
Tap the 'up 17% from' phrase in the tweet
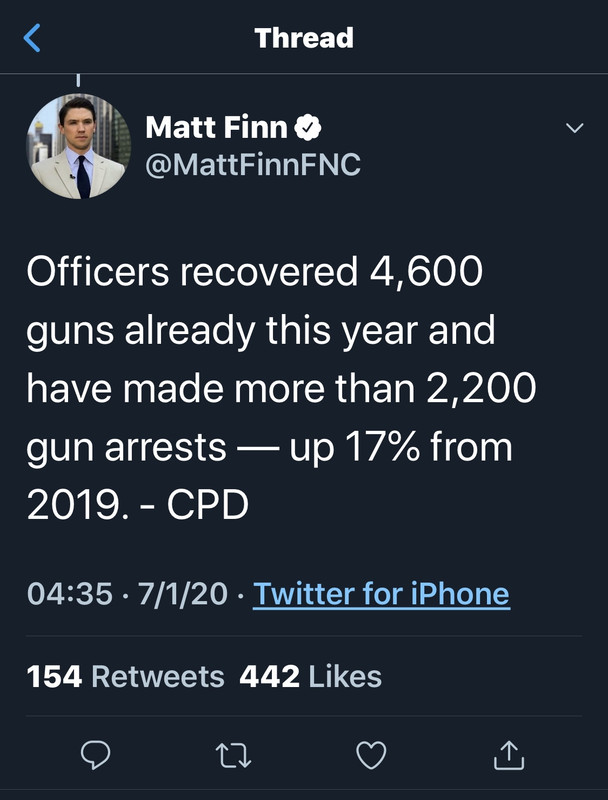click(x=401, y=448)
